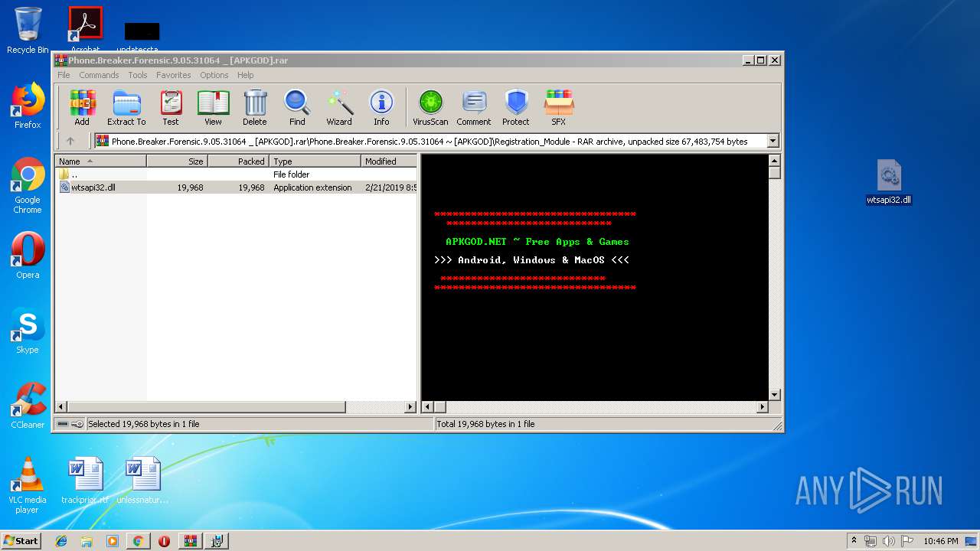Click the View file toolbar icon
This screenshot has height=551, width=980.
point(213,107)
